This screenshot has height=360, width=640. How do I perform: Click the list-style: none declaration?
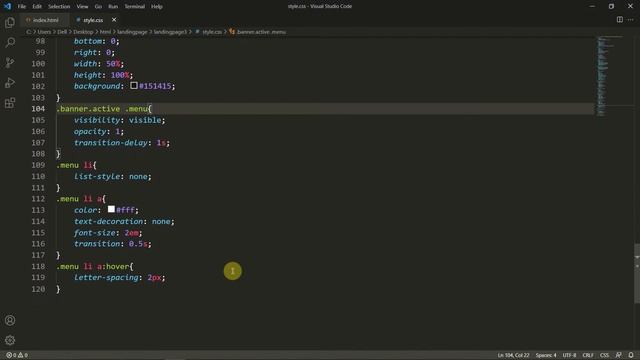(113, 176)
